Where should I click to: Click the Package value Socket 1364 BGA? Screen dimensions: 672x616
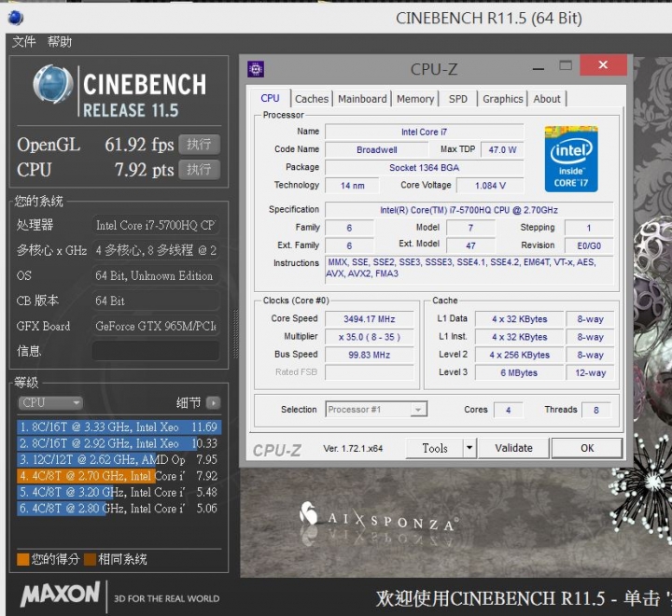click(424, 168)
